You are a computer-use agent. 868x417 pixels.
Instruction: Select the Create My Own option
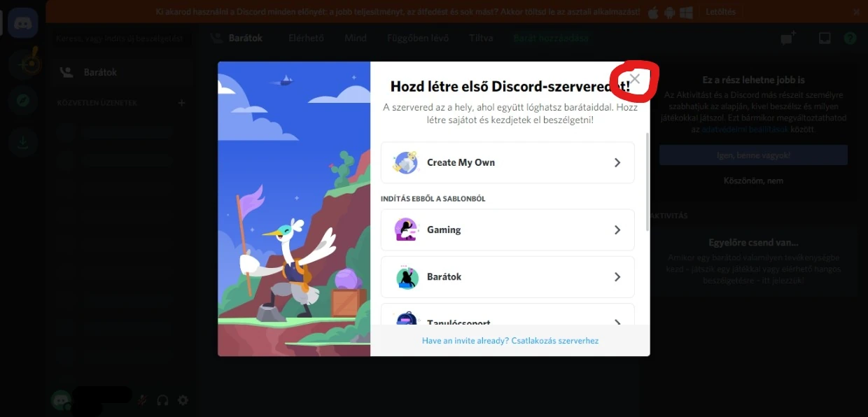tap(507, 162)
